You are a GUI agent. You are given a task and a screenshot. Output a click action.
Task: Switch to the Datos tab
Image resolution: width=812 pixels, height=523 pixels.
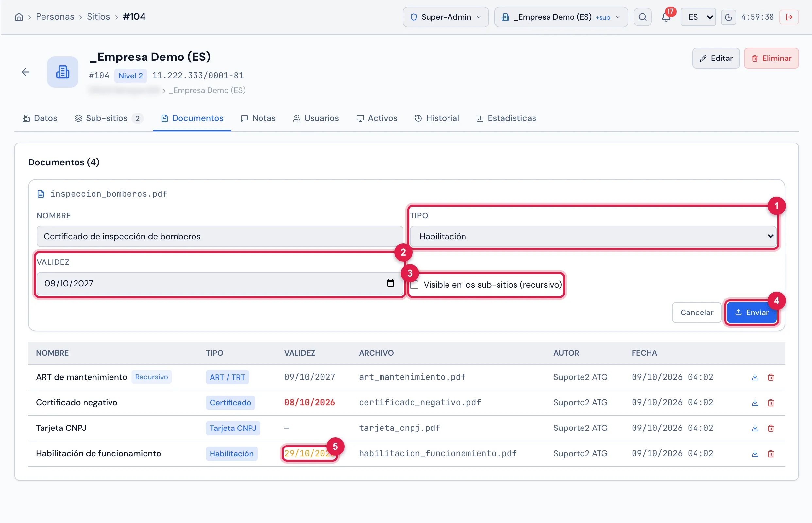tap(40, 118)
